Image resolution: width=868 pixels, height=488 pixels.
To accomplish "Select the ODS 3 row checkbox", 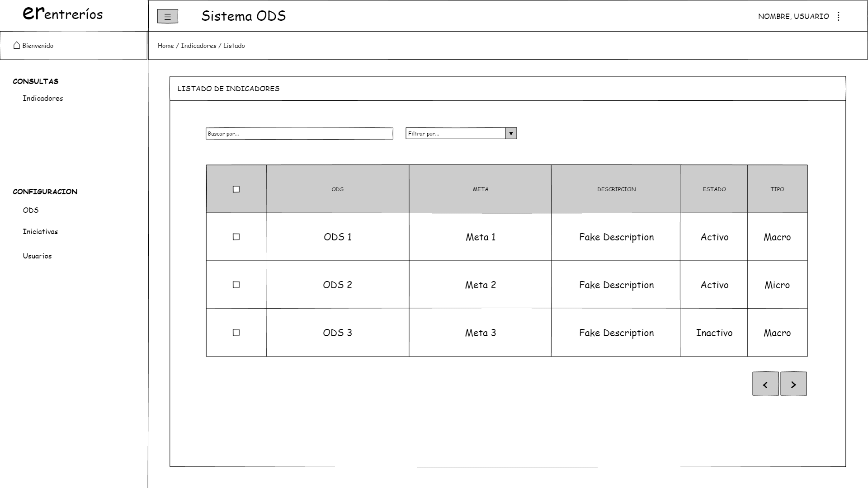I will (x=236, y=333).
